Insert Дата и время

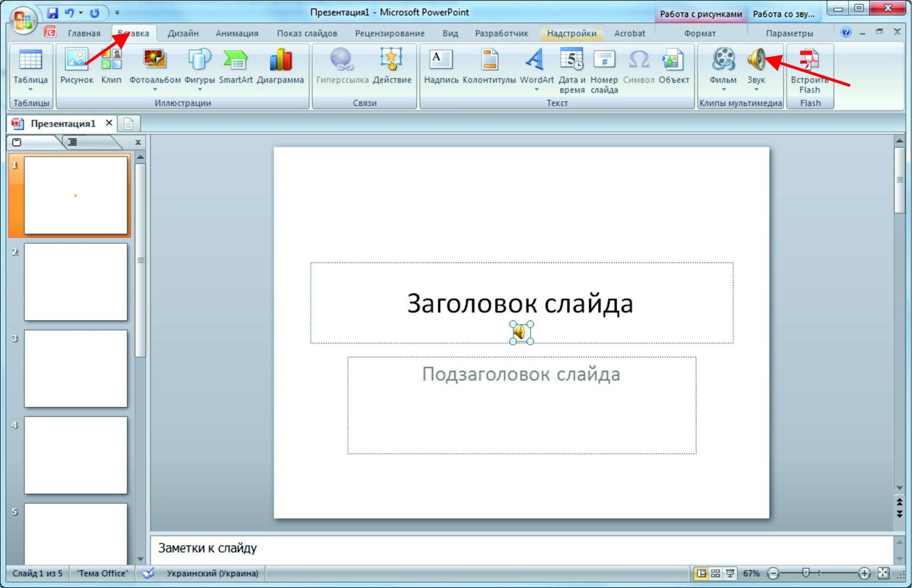572,60
